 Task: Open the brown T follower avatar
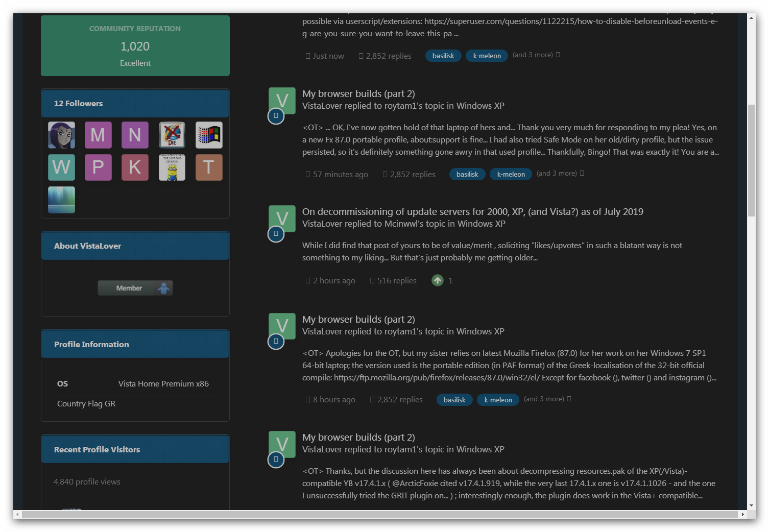pos(209,167)
